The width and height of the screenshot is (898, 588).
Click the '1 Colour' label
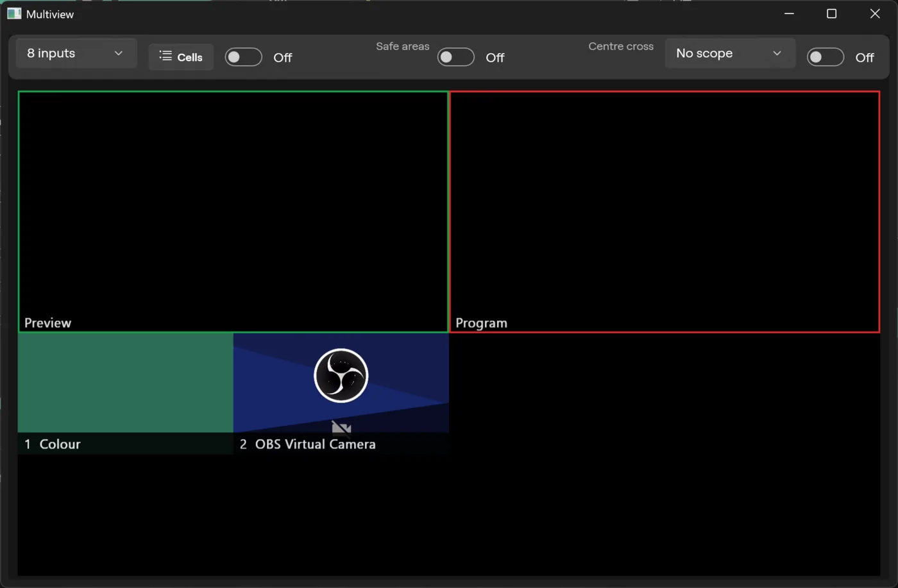click(53, 444)
